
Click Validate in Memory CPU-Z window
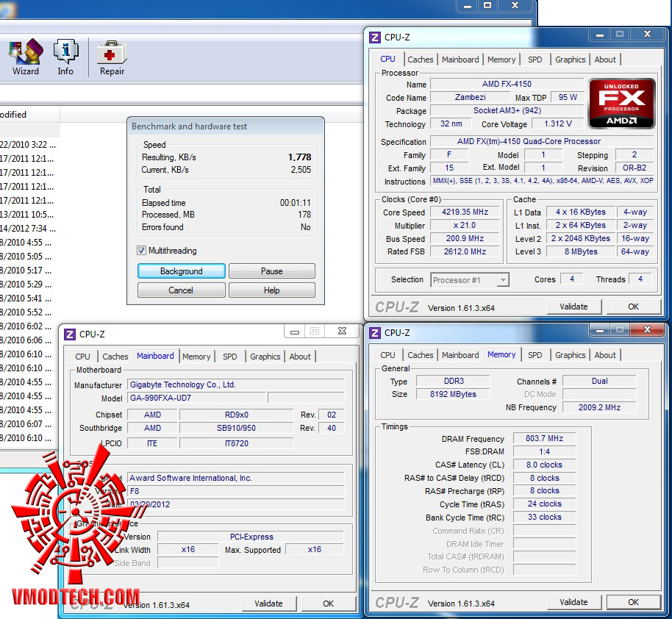point(574,602)
